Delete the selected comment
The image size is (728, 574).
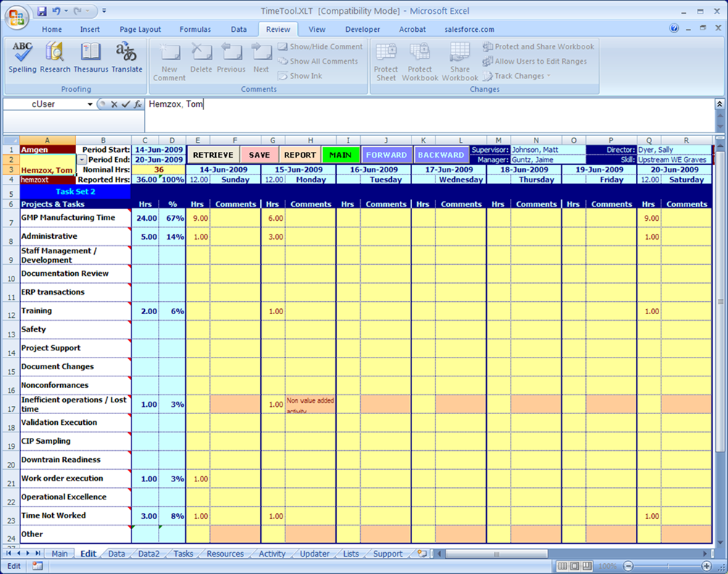pos(201,58)
